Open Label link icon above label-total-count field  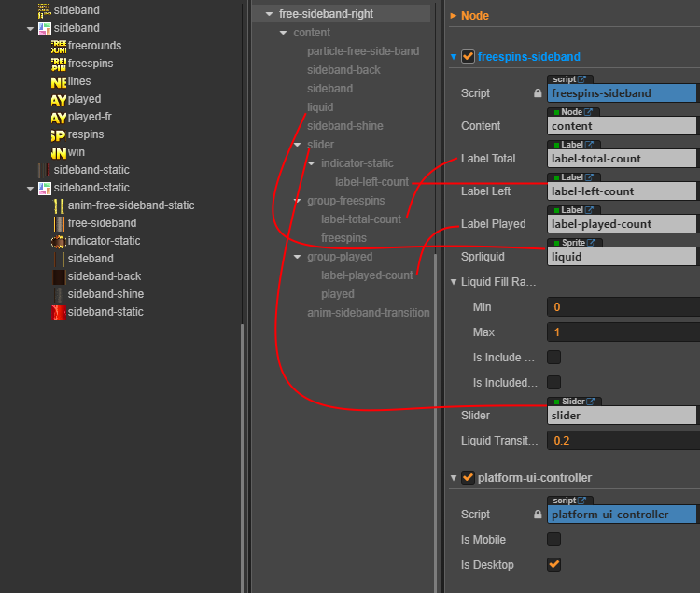coord(589,144)
